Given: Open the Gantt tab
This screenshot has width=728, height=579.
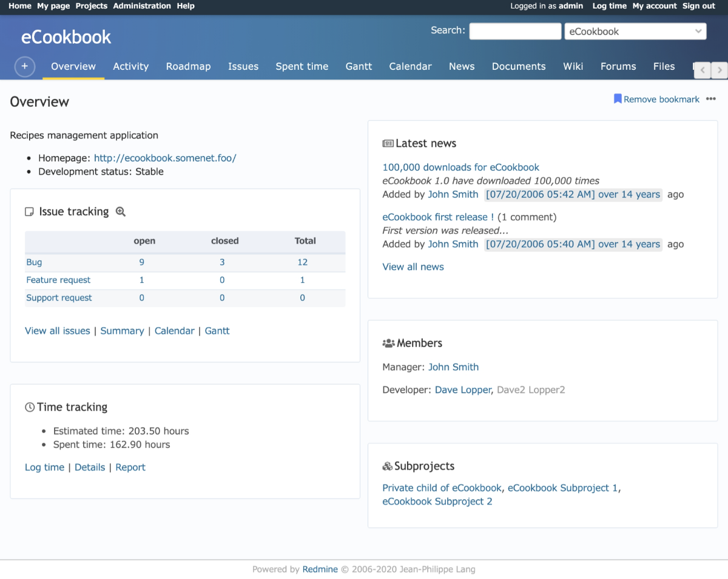Looking at the screenshot, I should click(359, 66).
